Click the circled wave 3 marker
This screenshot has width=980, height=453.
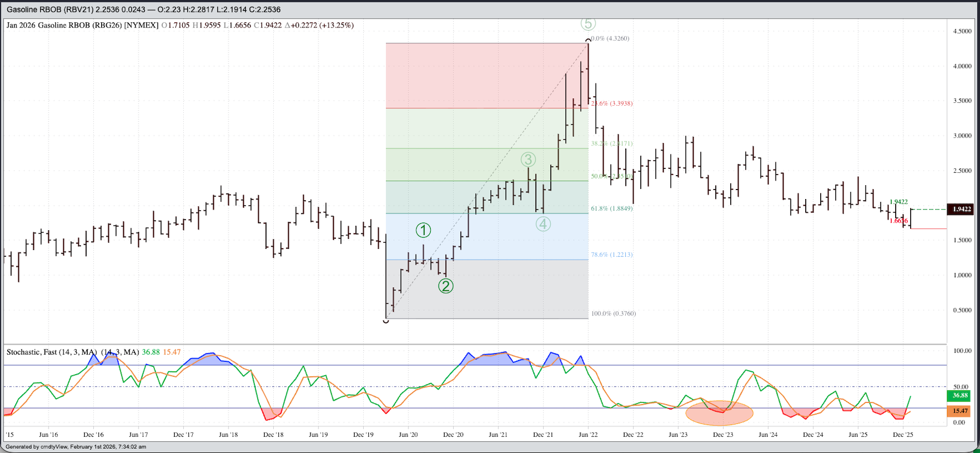point(528,159)
